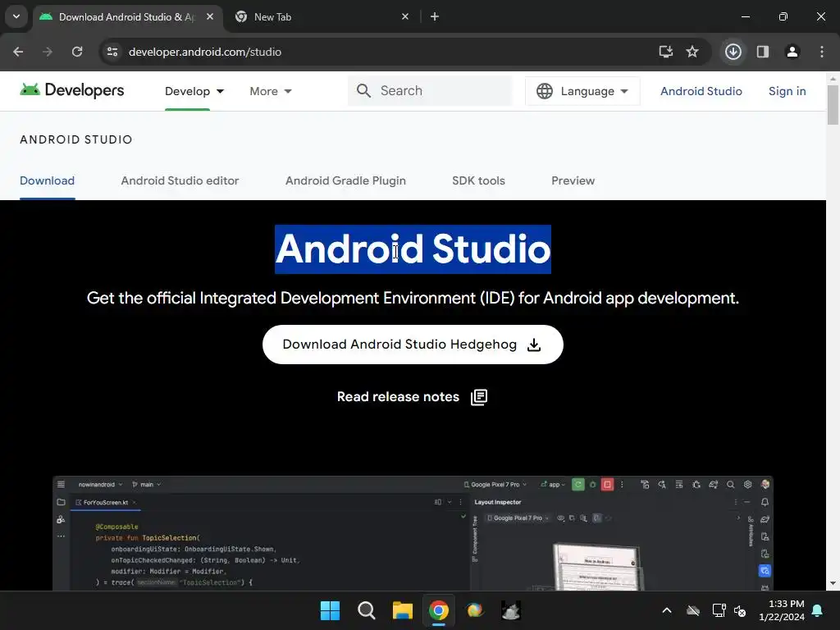
Task: Close the New Tab tab
Action: coord(405,16)
